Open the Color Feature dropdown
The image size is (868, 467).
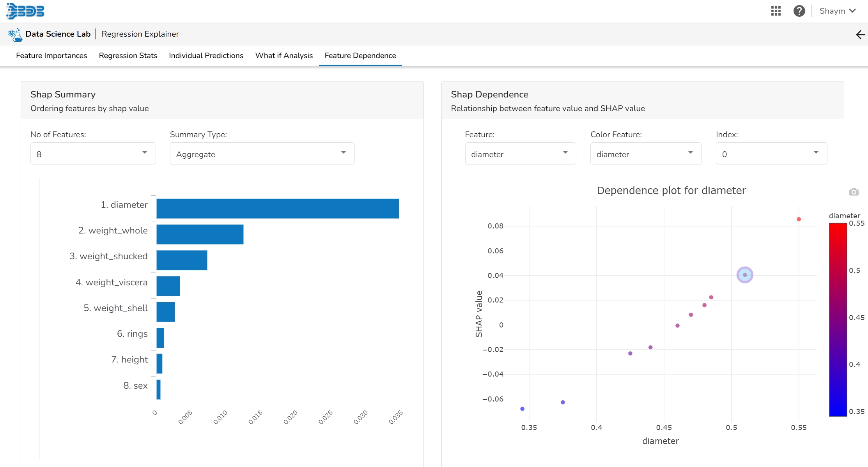pos(646,154)
